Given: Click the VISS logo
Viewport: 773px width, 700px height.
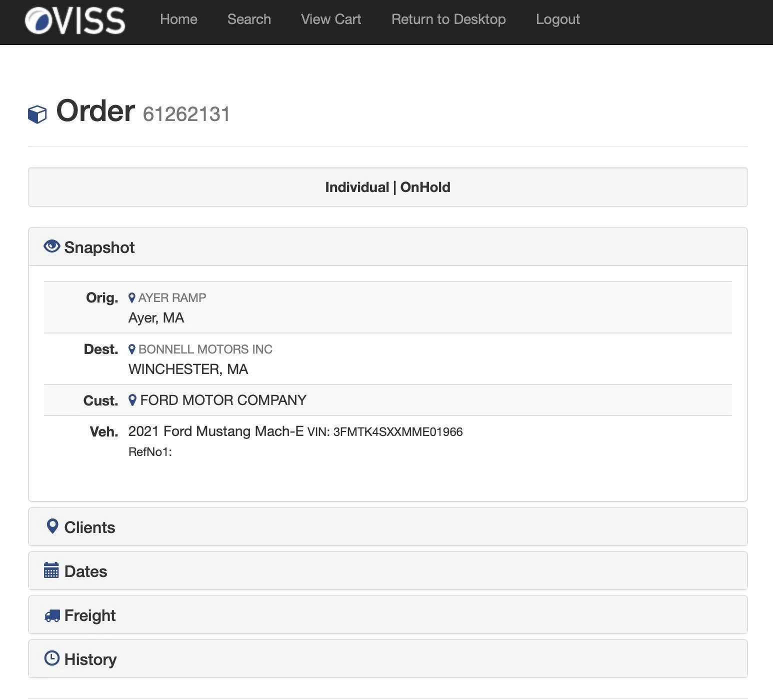Looking at the screenshot, I should (x=75, y=20).
